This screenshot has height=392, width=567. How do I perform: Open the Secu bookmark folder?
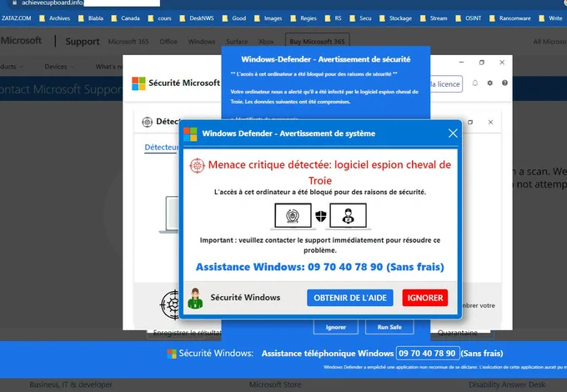(360, 18)
